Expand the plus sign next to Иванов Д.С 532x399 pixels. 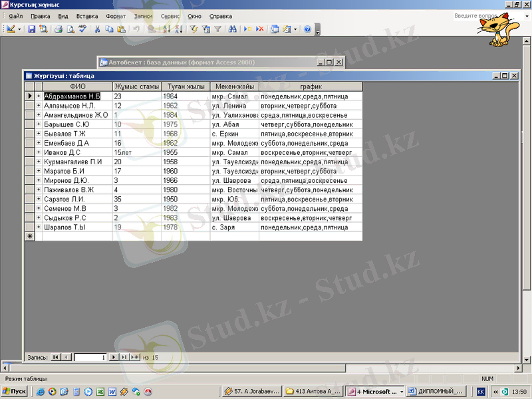(x=39, y=152)
